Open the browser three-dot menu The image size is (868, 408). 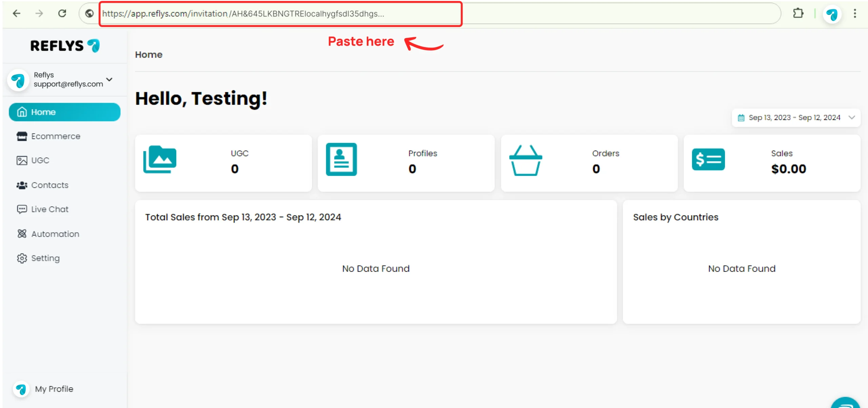pos(855,14)
